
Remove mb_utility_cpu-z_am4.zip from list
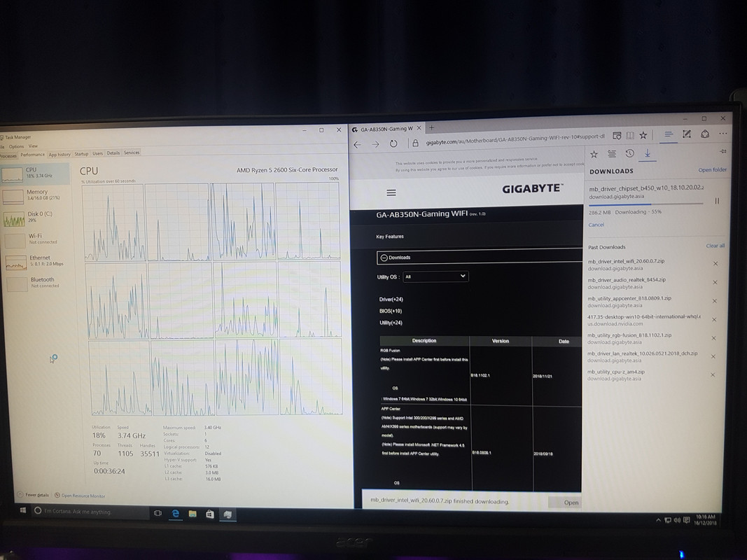pos(713,374)
